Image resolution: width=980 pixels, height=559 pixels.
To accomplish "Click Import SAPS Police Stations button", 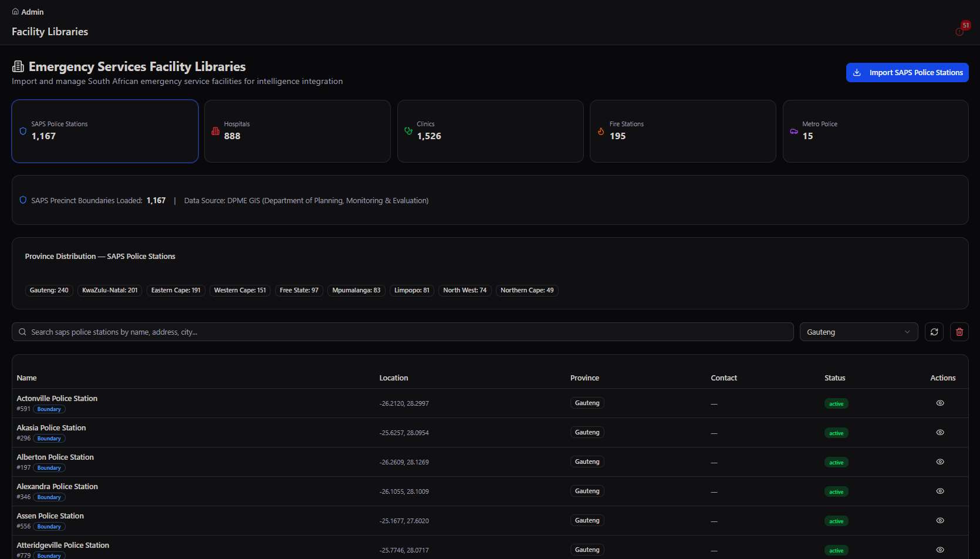I will [907, 72].
